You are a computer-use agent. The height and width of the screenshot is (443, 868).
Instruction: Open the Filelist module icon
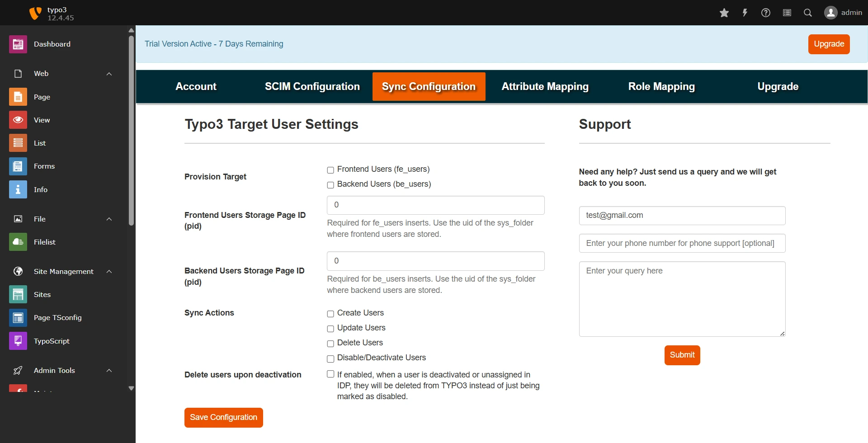18,242
